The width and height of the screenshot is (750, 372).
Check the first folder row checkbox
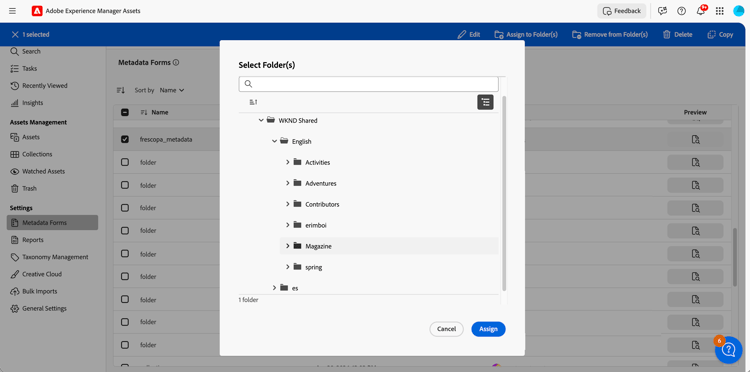(x=125, y=162)
